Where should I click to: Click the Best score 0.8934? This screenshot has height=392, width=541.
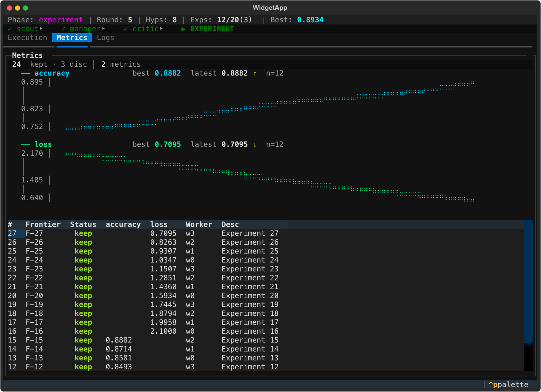tap(310, 20)
